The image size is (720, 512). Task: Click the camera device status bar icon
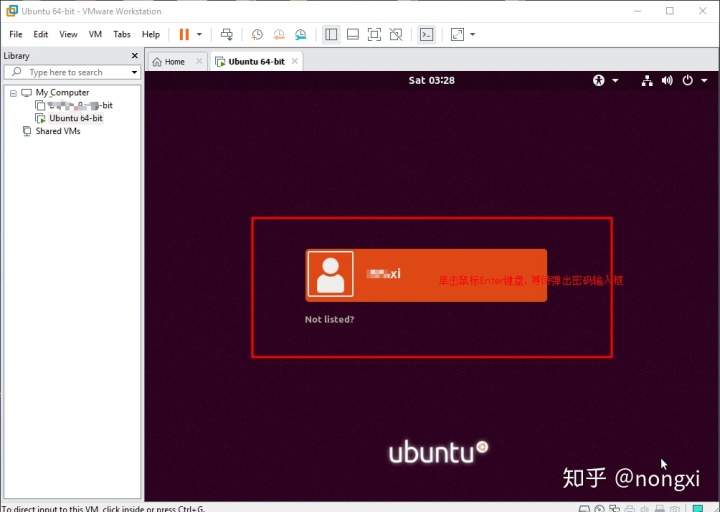[x=675, y=509]
